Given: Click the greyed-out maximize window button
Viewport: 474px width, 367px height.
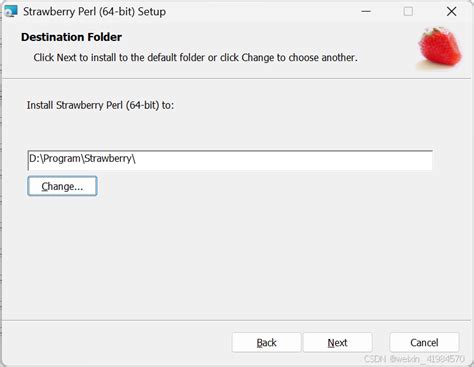Looking at the screenshot, I should (x=408, y=11).
